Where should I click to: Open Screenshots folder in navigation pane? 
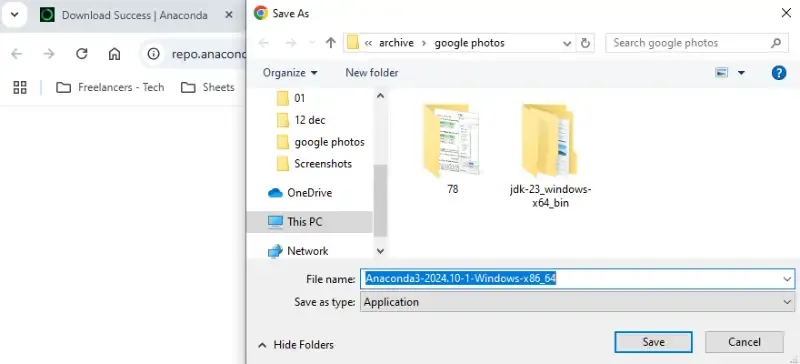[x=323, y=164]
